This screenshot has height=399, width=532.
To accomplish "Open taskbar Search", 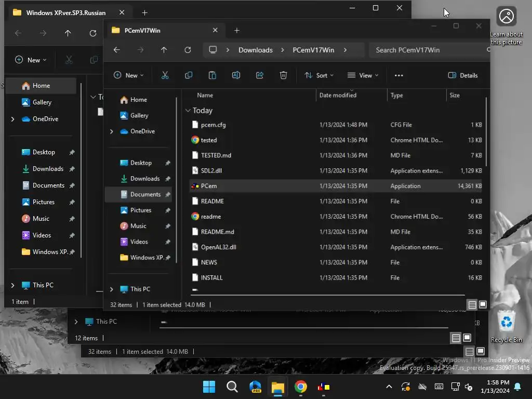I will coord(232,387).
